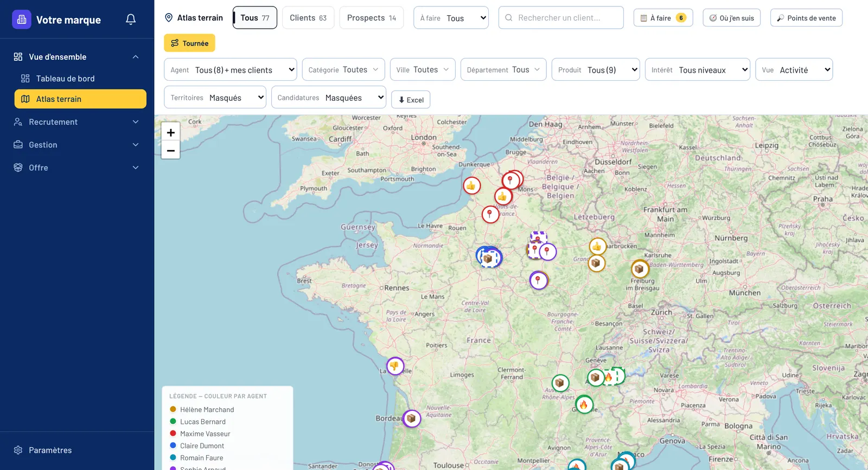The image size is (868, 470).
Task: Click the Hélène Marchand legend color dot
Action: (173, 409)
